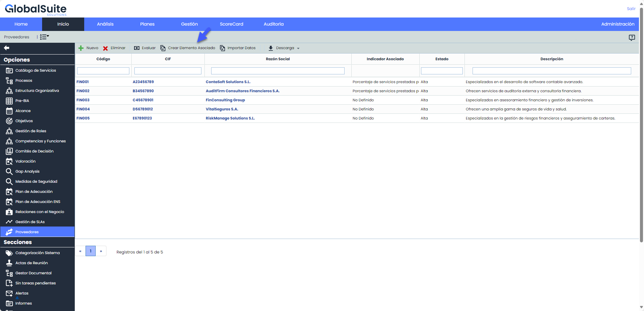Open the Auditoría menu tab
Screen dimensions: 644x311
[x=273, y=24]
